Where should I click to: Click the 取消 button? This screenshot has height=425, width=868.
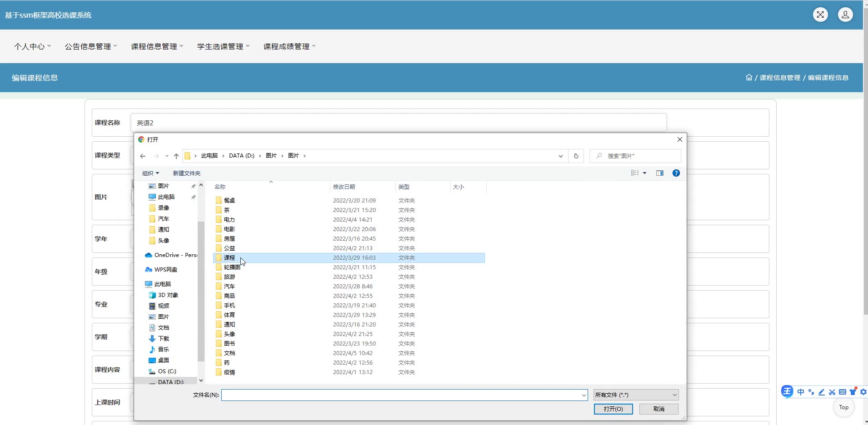click(x=658, y=409)
